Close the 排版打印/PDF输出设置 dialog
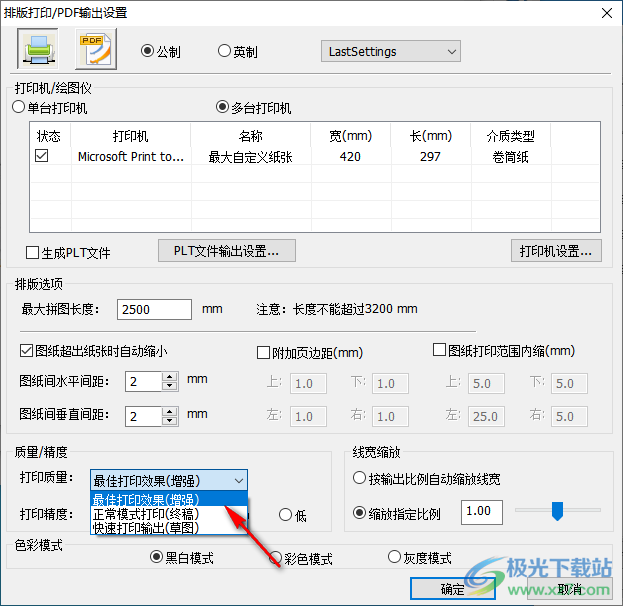Screen dimensions: 623x606 click(607, 13)
